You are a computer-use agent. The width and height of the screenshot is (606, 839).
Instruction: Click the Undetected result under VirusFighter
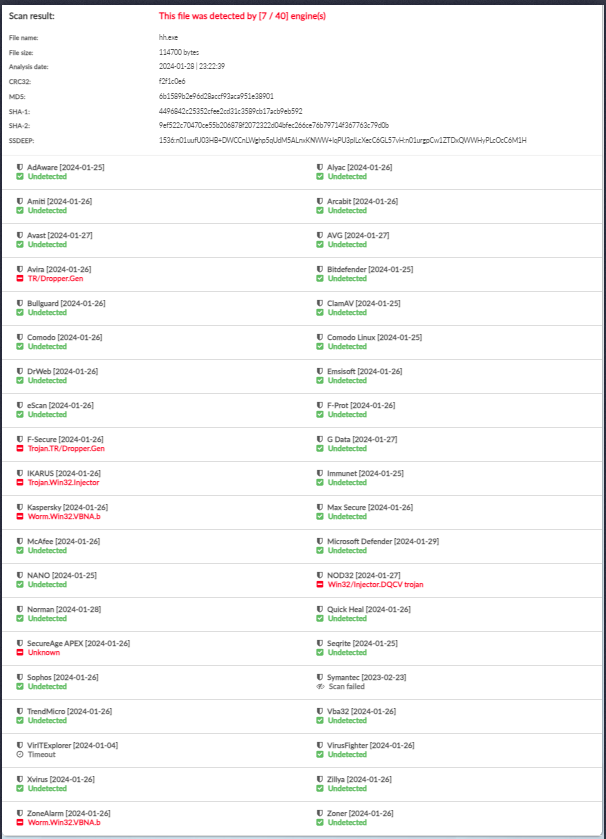click(347, 754)
